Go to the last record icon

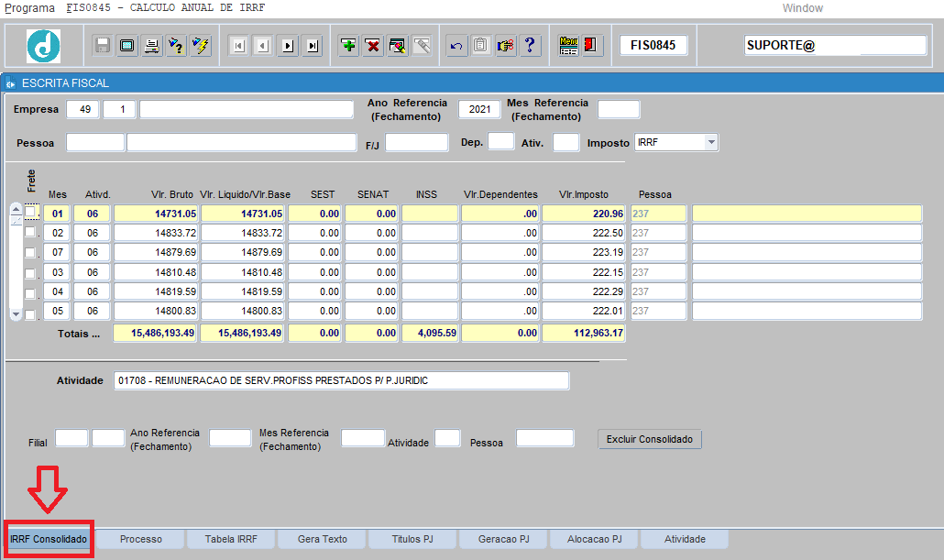point(313,46)
